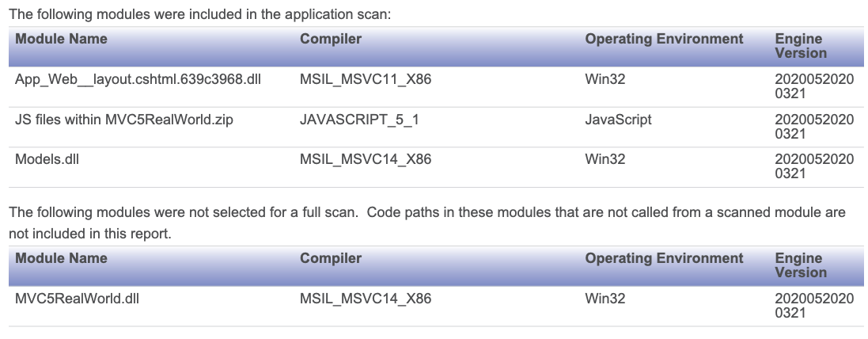Click the Models.dll module entry

[47, 159]
